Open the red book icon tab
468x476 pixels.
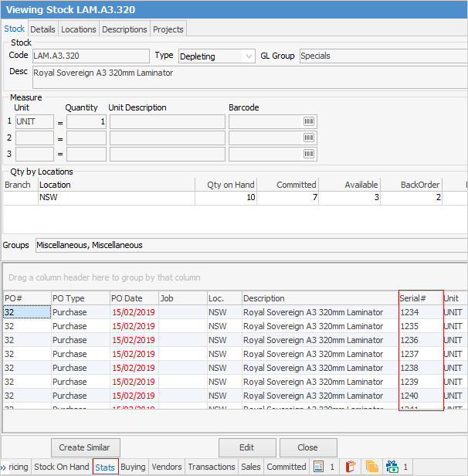[x=350, y=467]
